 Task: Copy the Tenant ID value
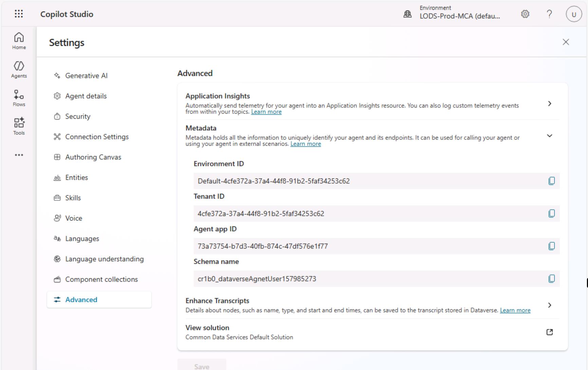point(551,214)
